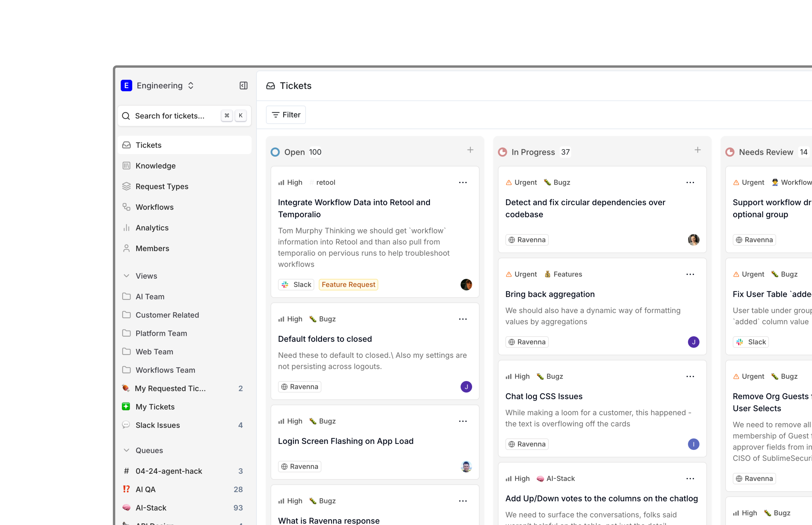Open the Members page
The width and height of the screenshot is (812, 525).
[x=185, y=249]
